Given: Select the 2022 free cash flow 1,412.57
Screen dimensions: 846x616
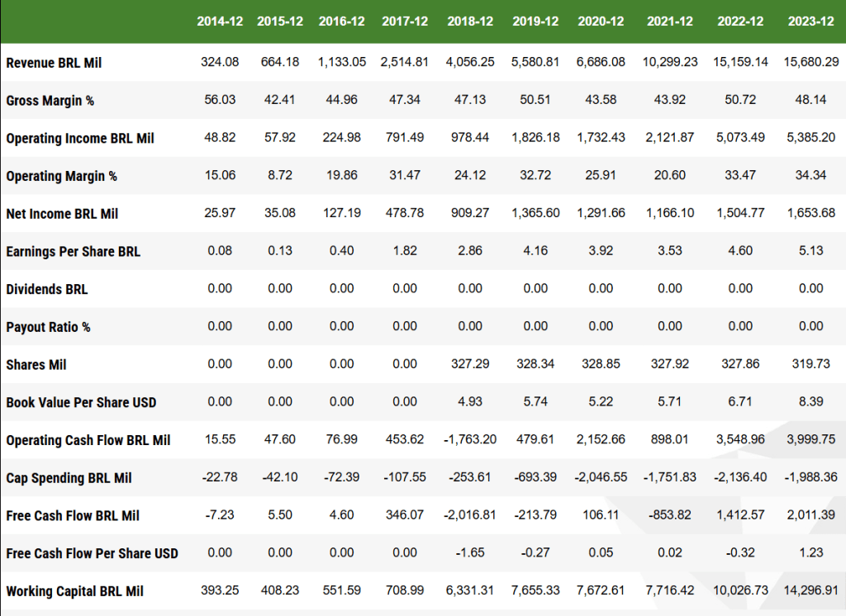Looking at the screenshot, I should [x=740, y=515].
